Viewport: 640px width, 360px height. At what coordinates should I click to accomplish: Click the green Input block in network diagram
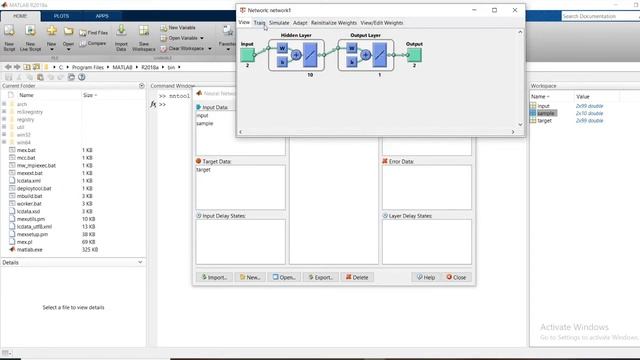[x=247, y=55]
